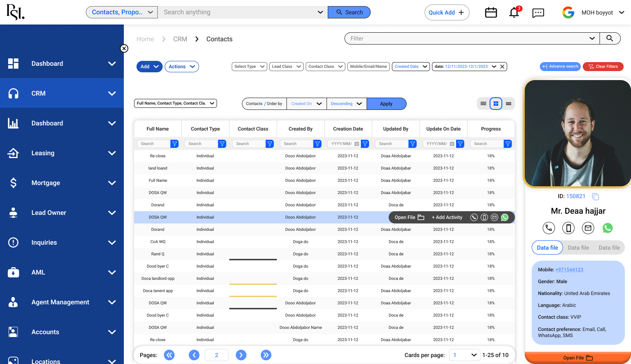
Task: Open the mobile number link +971544123
Action: [570, 269]
